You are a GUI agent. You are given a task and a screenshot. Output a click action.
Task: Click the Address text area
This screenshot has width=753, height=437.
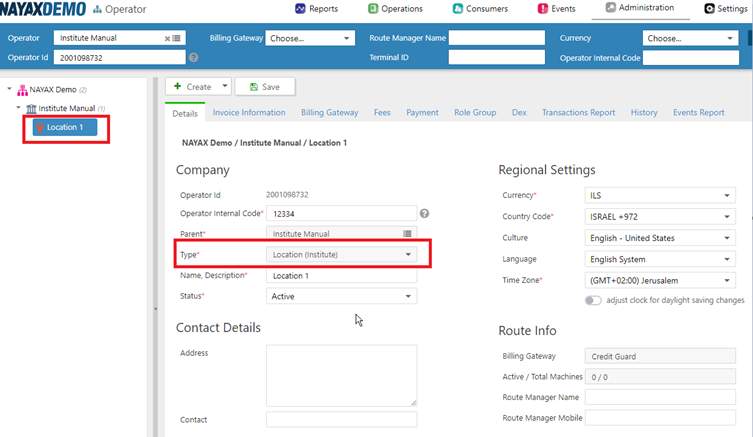coord(341,376)
